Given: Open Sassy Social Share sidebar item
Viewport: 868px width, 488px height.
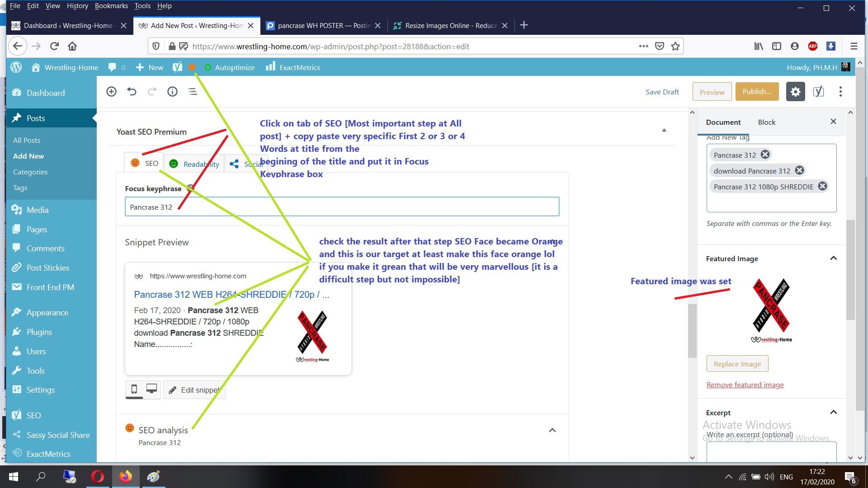Looking at the screenshot, I should tap(58, 435).
